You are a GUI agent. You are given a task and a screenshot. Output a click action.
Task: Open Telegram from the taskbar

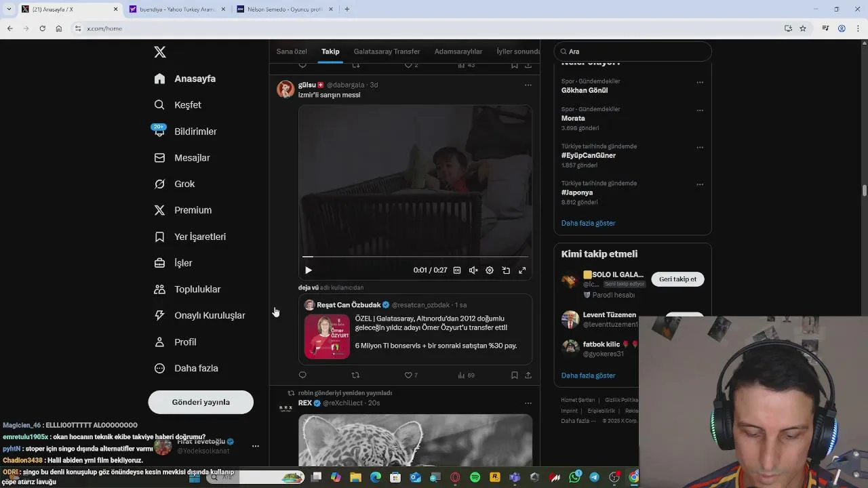click(595, 478)
